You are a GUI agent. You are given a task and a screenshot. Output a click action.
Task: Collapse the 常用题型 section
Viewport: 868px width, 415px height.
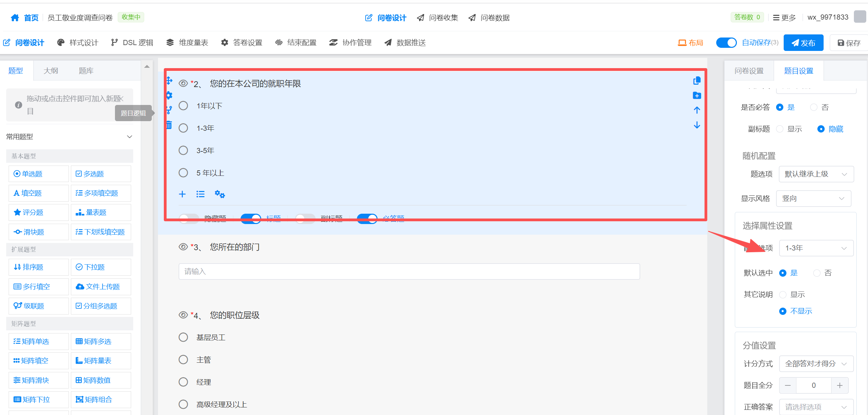pyautogui.click(x=129, y=137)
